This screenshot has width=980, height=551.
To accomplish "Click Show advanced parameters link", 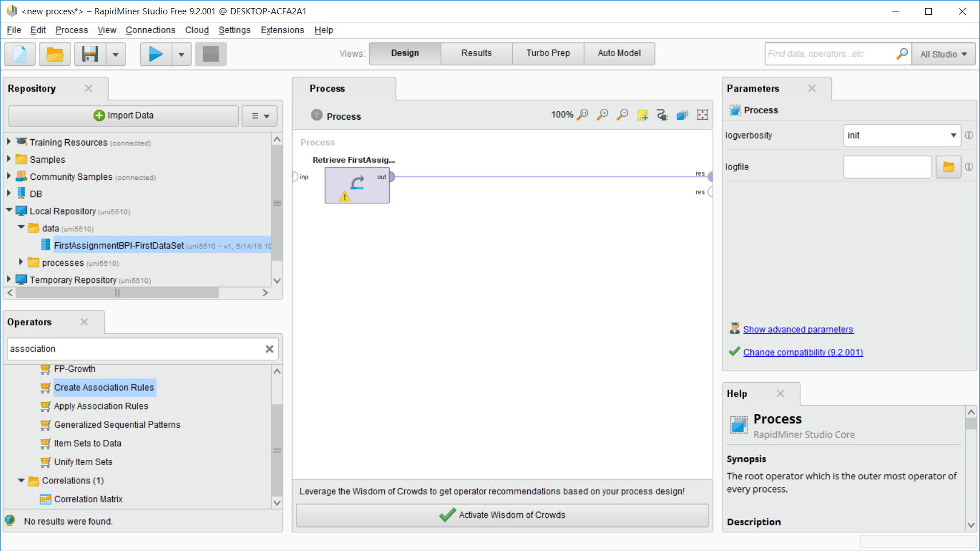I will click(x=798, y=329).
